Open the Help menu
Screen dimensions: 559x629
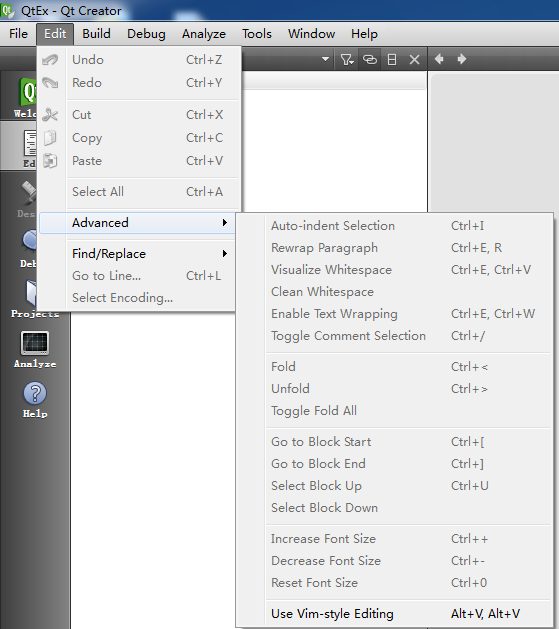364,34
